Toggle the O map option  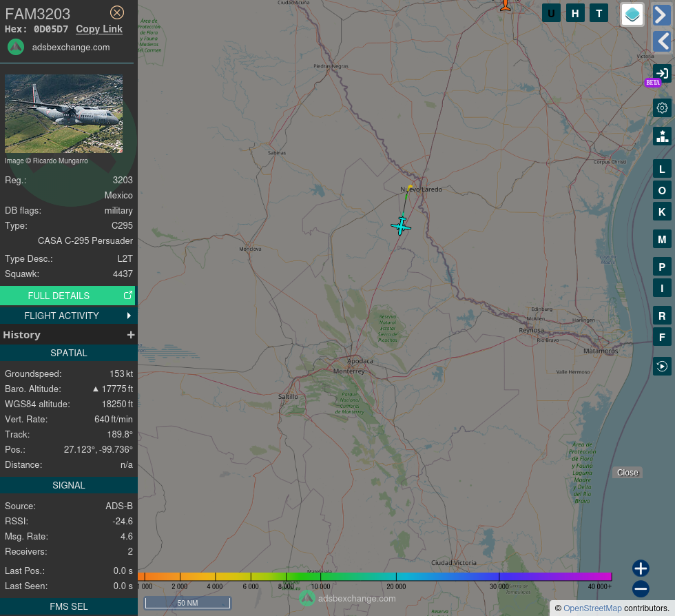tap(662, 190)
